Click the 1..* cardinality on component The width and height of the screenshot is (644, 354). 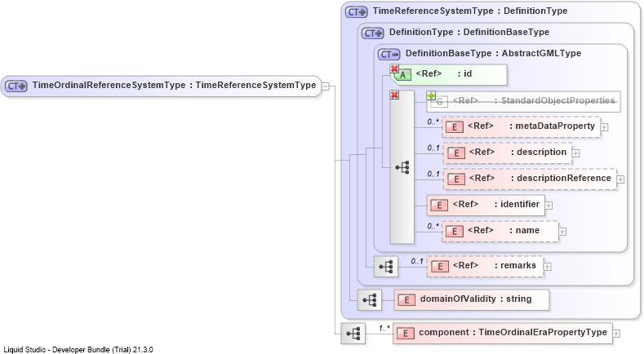(x=384, y=328)
